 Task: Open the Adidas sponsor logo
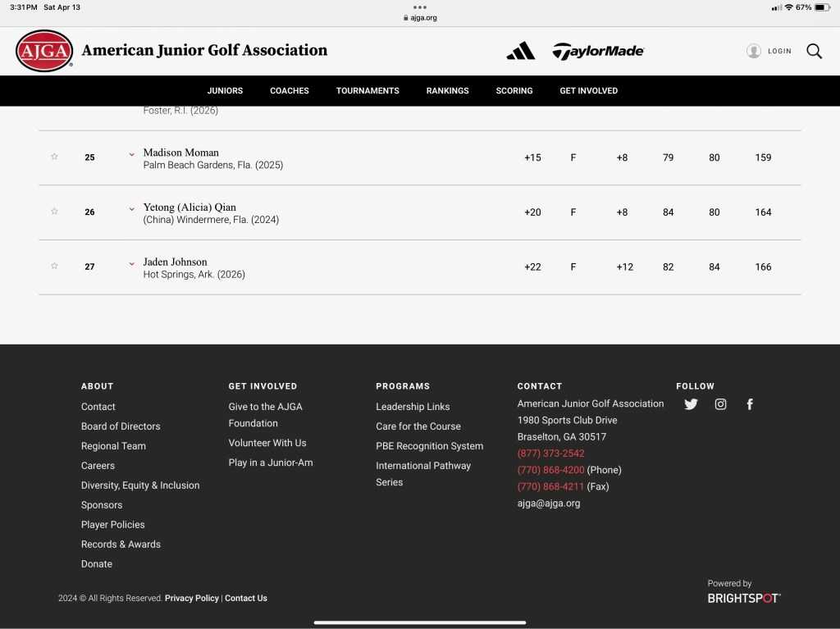520,51
